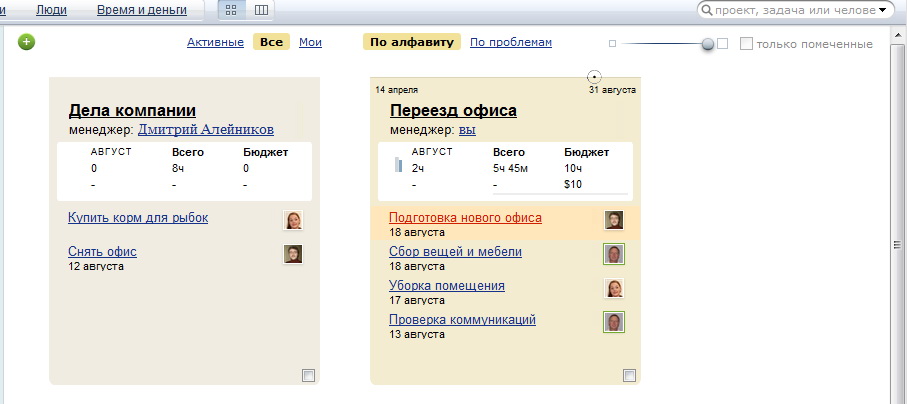Mark the Переезд офиса project checkbox
This screenshot has height=404, width=907.
[x=629, y=375]
